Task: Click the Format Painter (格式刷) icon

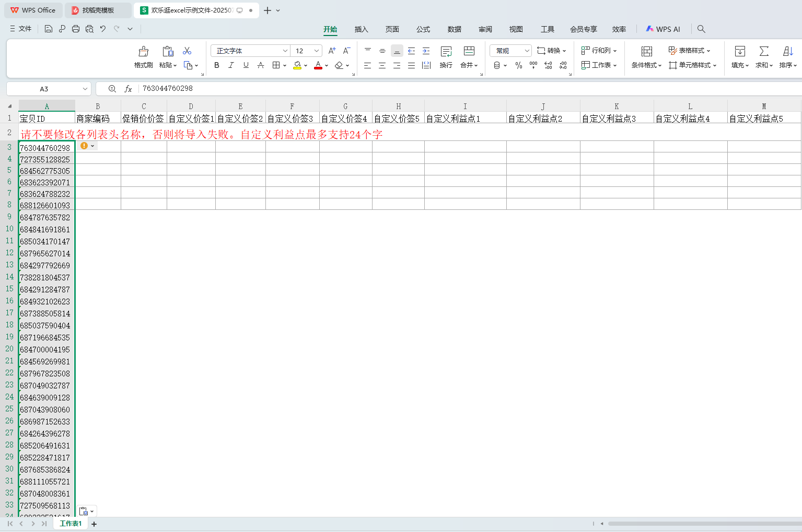Action: pos(143,52)
